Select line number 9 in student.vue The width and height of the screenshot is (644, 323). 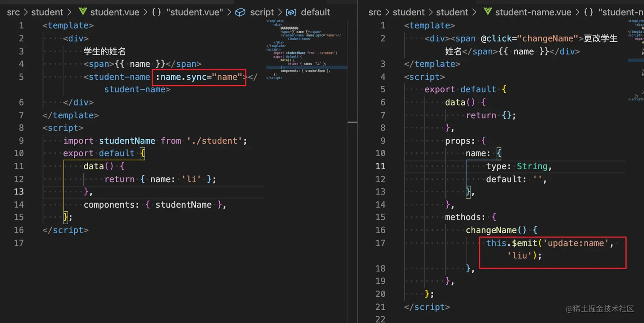click(21, 140)
